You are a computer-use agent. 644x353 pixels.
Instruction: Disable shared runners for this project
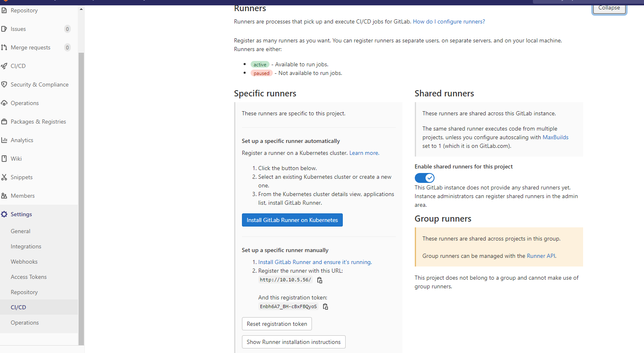[424, 178]
